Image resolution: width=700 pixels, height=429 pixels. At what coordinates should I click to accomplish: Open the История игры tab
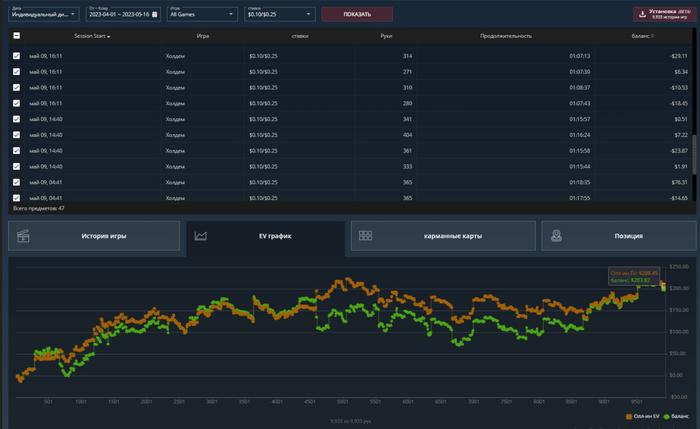point(94,236)
